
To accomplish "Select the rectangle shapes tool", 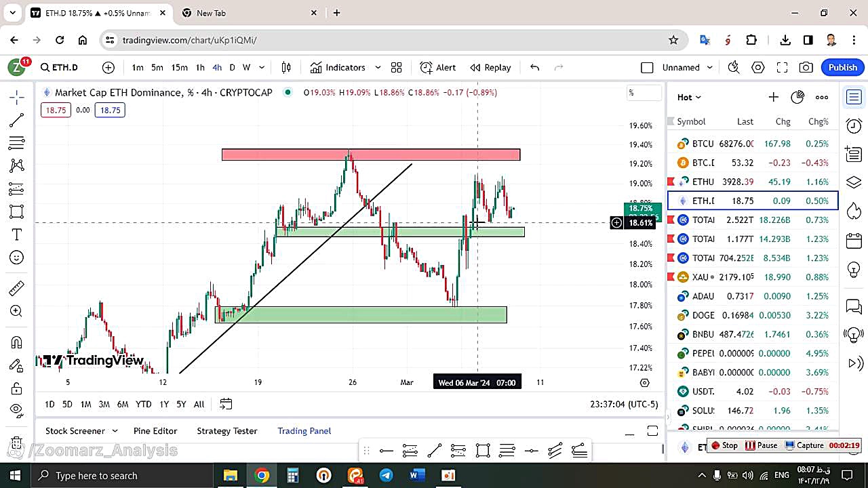I will (17, 211).
